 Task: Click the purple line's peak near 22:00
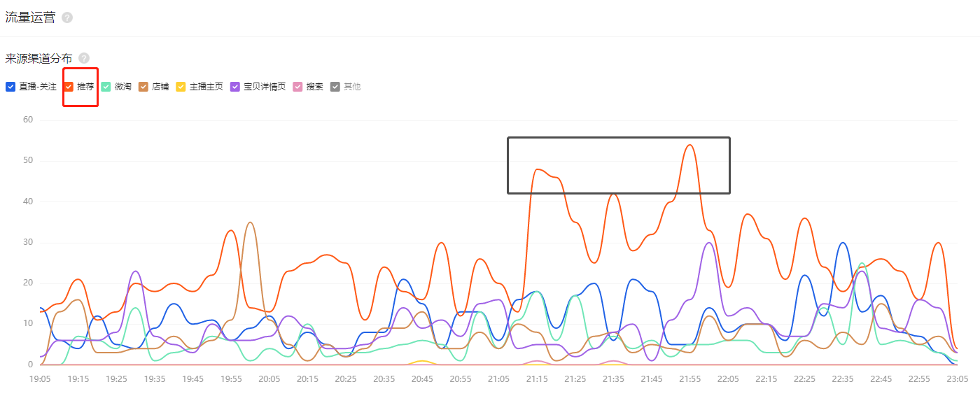(x=709, y=243)
